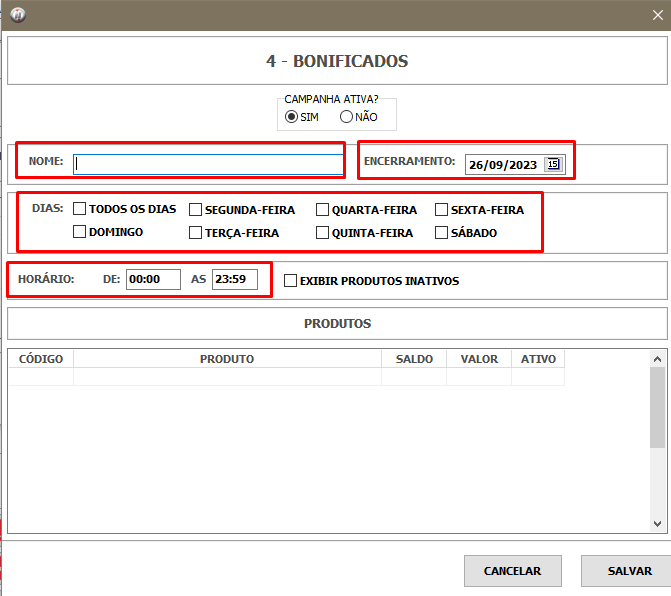
Task: Select NÃO for Campanha Ativa
Action: click(347, 117)
